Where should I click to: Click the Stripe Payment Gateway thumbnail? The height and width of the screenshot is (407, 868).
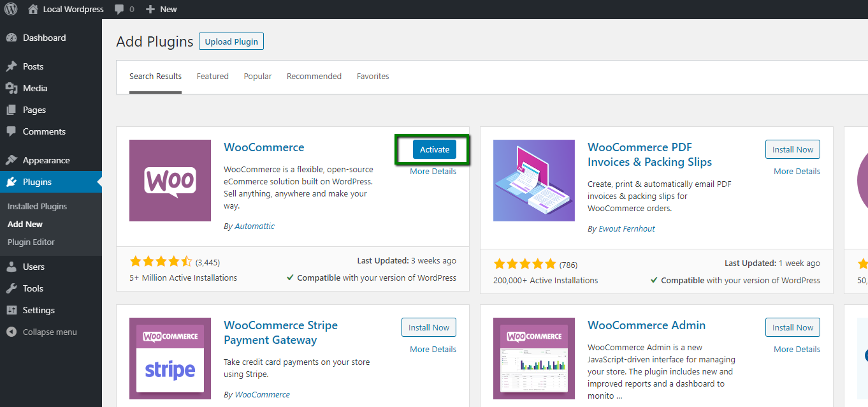pos(170,359)
